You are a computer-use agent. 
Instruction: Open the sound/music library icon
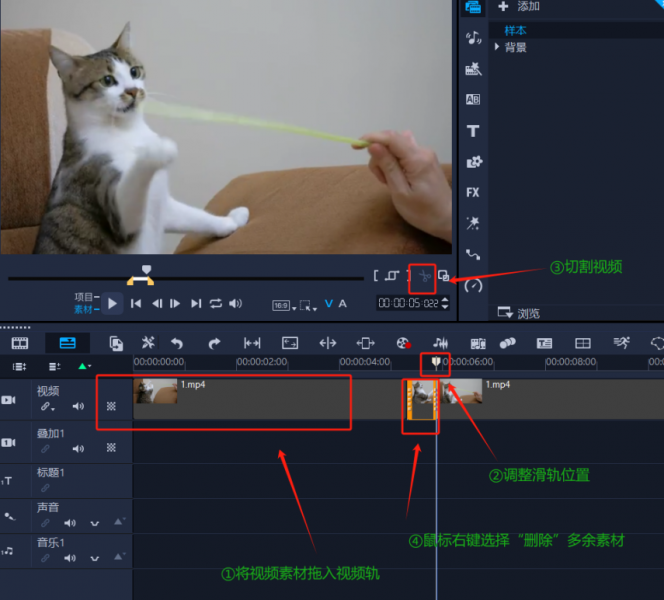(473, 38)
